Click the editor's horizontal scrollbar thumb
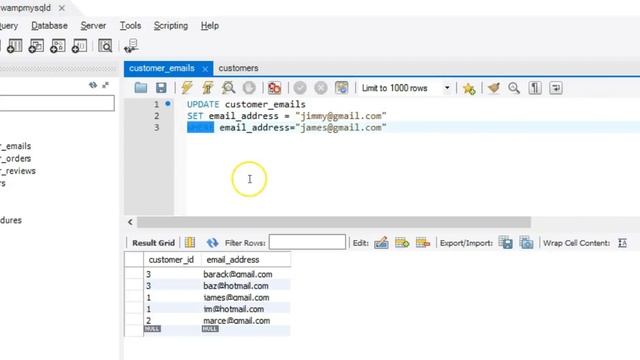The image size is (640, 360). point(334,222)
